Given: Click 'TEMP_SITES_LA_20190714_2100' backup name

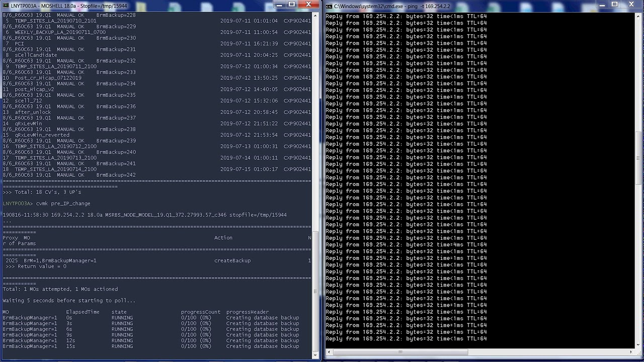Looking at the screenshot, I should pyautogui.click(x=55, y=169).
